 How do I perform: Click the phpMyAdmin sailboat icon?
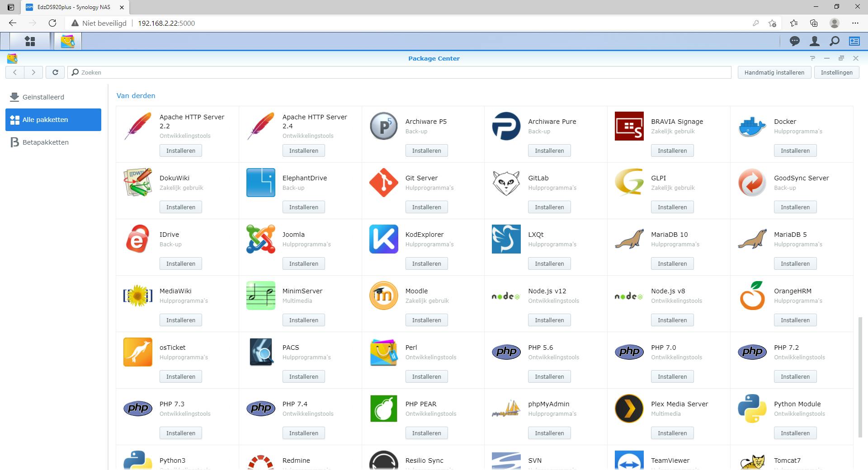(506, 409)
